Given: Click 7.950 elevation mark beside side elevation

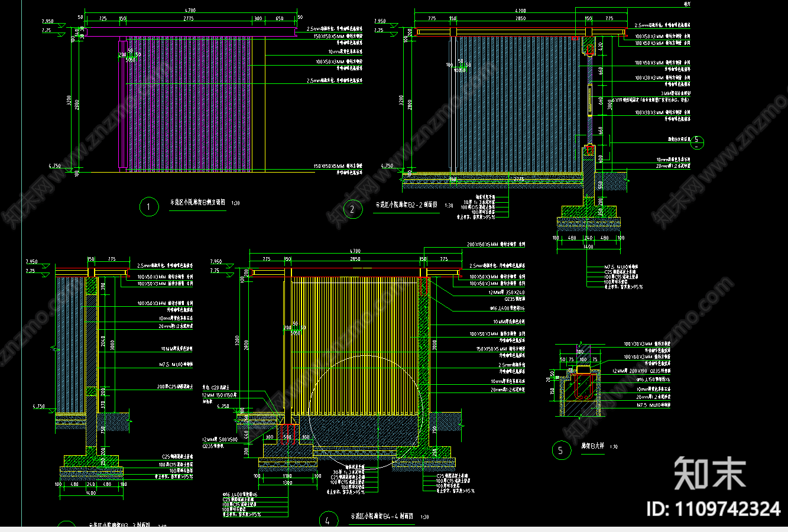Looking at the screenshot, I should click(x=47, y=21).
